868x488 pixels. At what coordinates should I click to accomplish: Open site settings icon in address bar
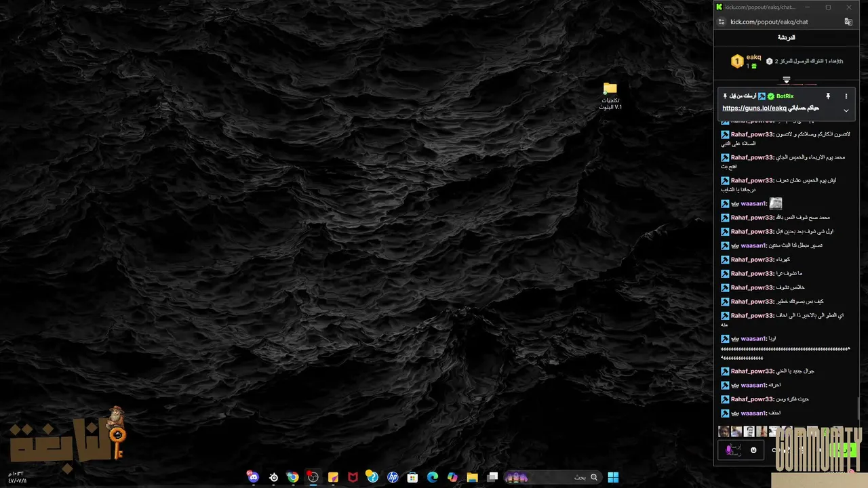point(722,22)
